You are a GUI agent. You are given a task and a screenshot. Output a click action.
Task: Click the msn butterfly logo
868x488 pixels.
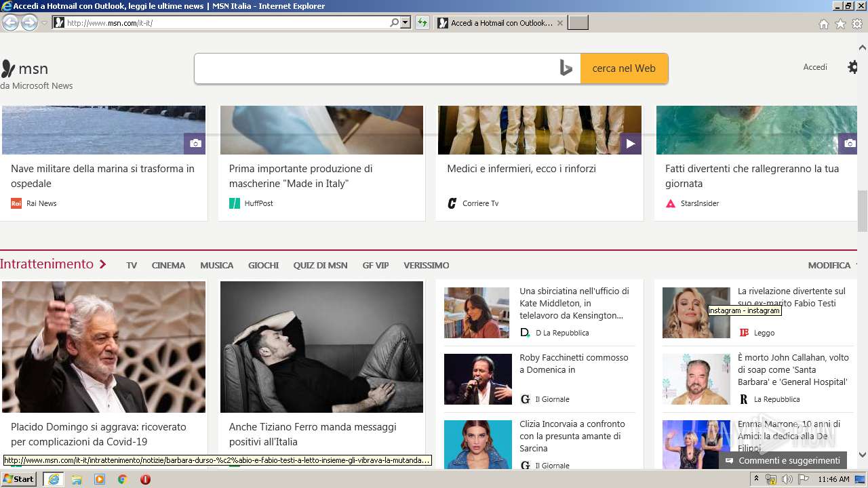pos(7,68)
